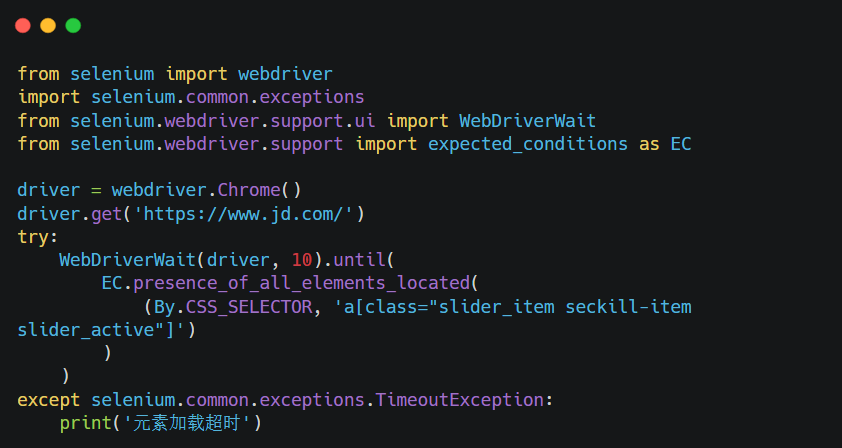Click the EC alias after 'as'
Viewport: 842px width, 448px height.
pyautogui.click(x=681, y=144)
